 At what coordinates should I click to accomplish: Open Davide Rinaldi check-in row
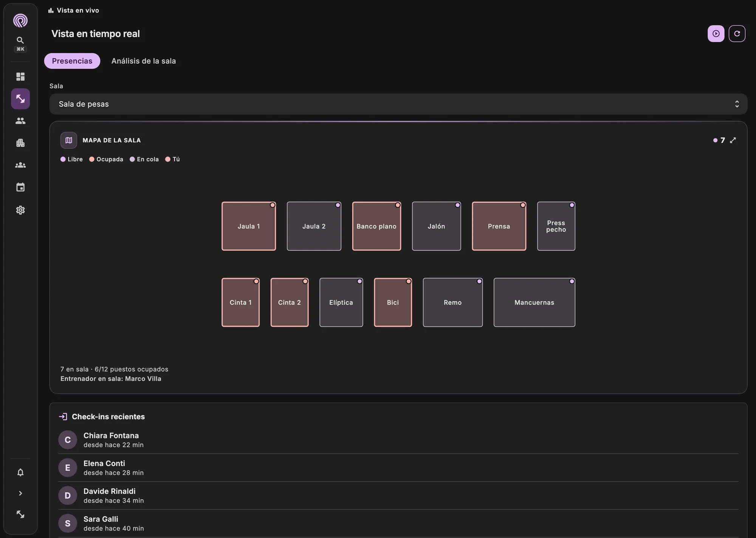point(398,496)
